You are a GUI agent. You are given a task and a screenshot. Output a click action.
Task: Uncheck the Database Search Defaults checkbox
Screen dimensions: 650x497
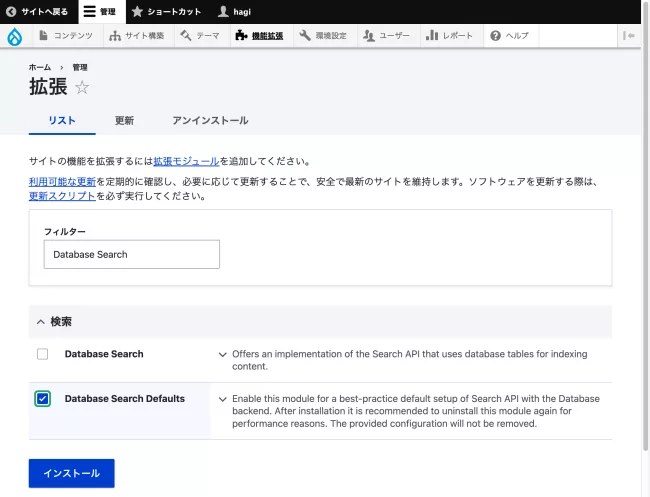coord(42,399)
